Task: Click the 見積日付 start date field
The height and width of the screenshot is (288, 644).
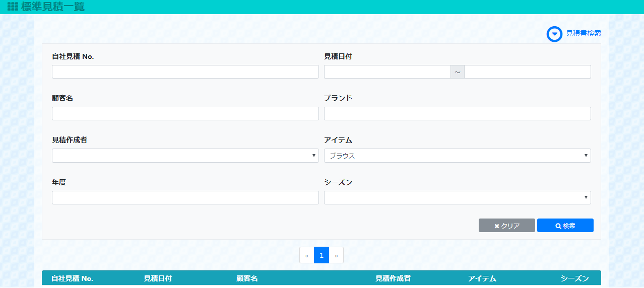Action: [387, 72]
